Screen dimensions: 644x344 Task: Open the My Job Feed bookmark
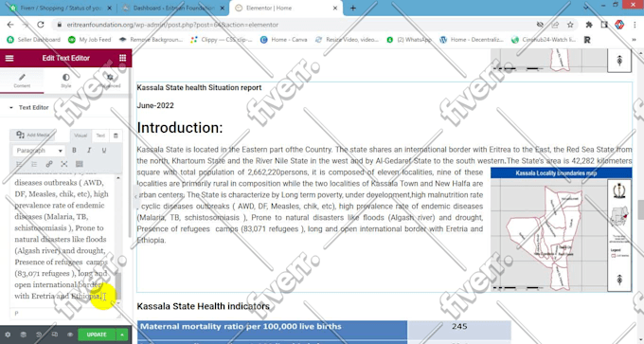pos(90,40)
